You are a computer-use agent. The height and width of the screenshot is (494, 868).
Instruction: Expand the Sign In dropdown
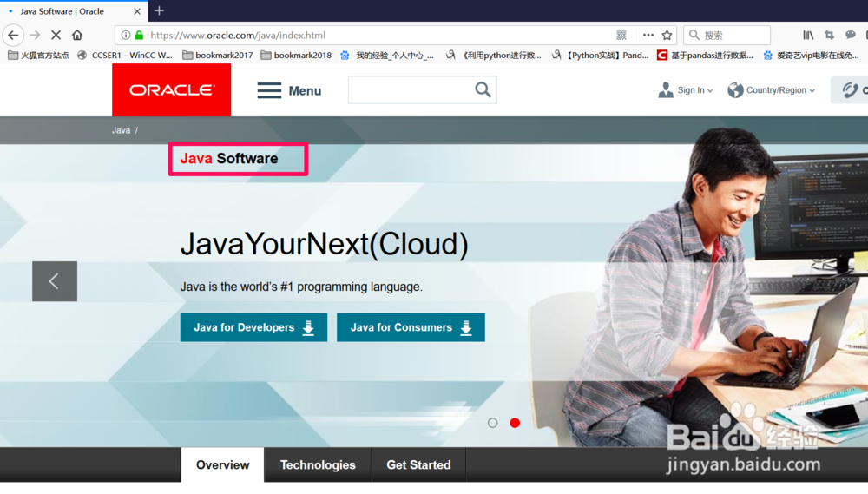686,89
